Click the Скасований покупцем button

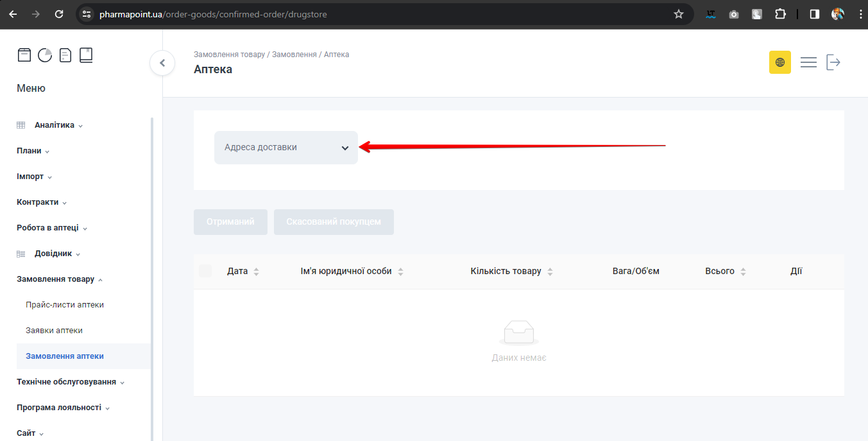[334, 222]
